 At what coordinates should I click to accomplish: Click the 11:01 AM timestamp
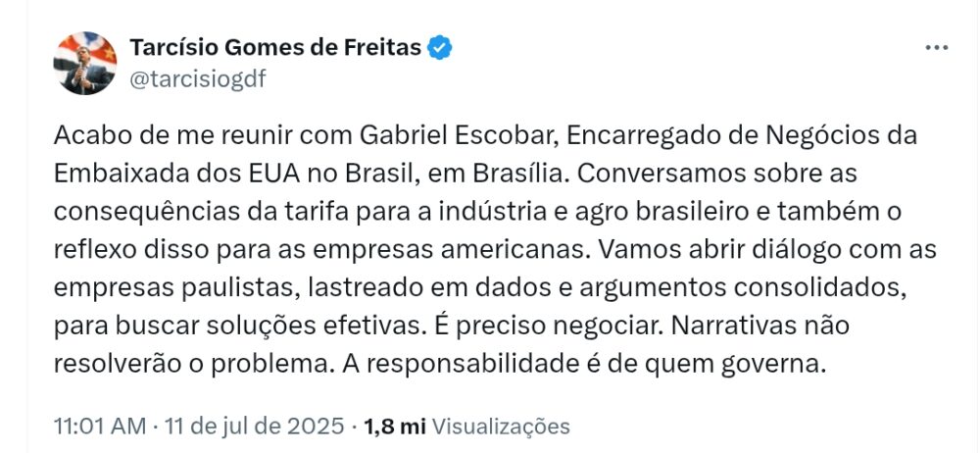tap(100, 427)
